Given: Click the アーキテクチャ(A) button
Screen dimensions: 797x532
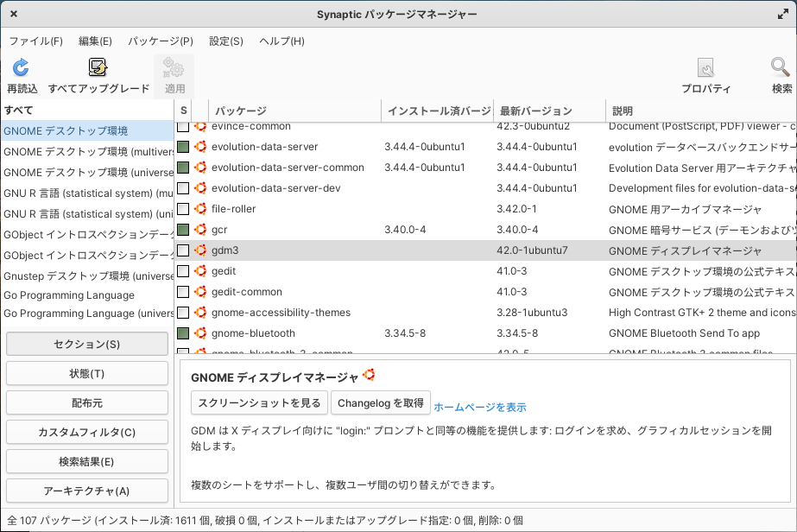Looking at the screenshot, I should click(87, 491).
